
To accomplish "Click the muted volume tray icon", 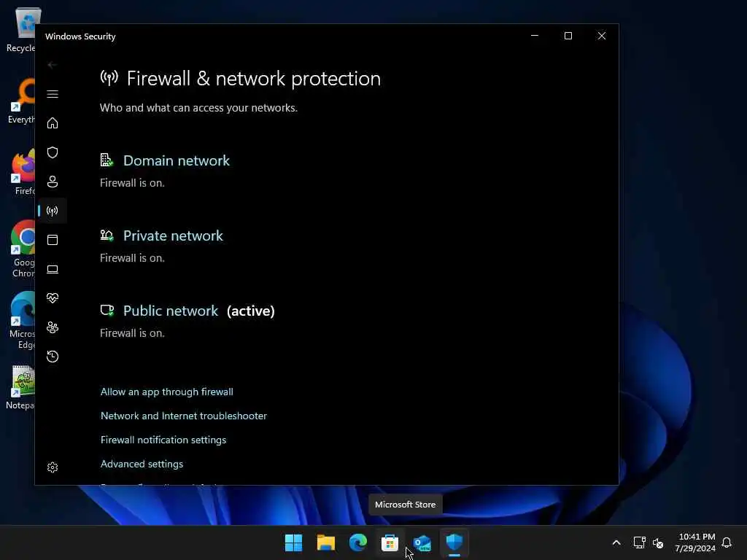I will pyautogui.click(x=658, y=542).
